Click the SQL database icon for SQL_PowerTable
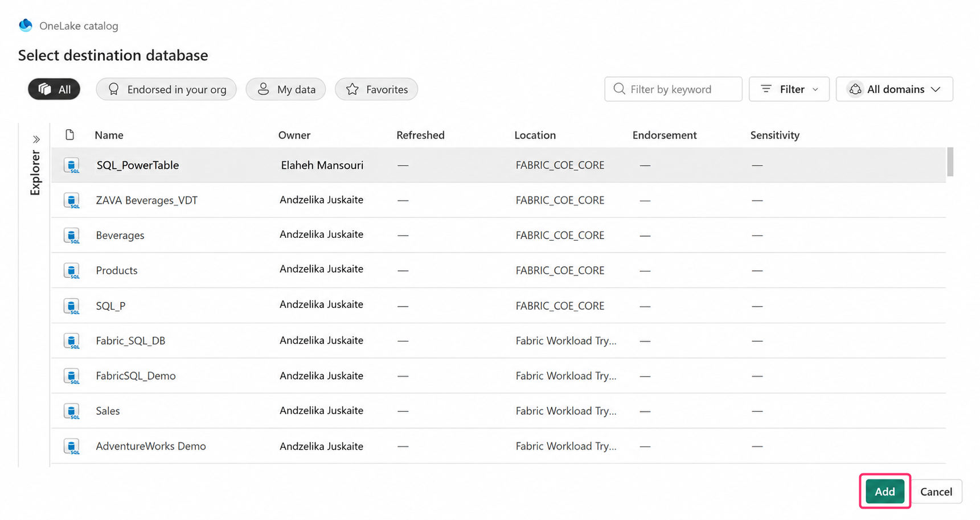The height and width of the screenshot is (520, 980). [72, 166]
